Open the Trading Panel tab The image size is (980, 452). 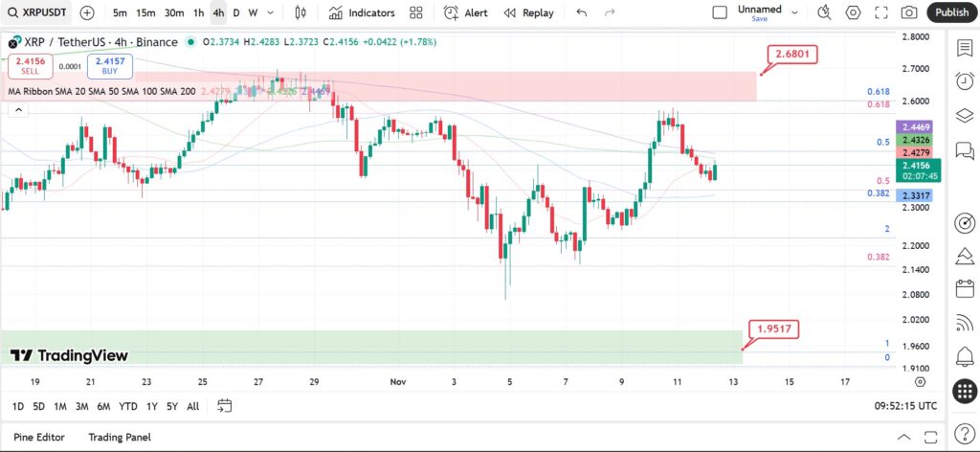click(120, 437)
